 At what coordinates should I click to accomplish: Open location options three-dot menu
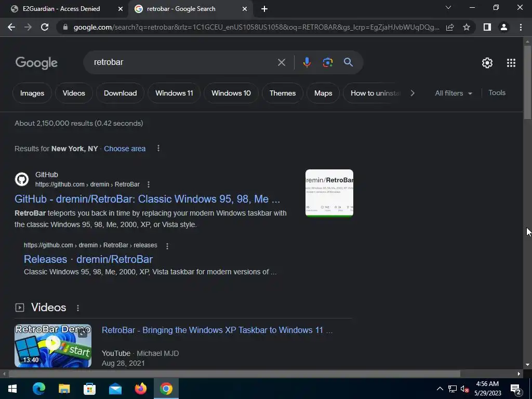pyautogui.click(x=158, y=148)
